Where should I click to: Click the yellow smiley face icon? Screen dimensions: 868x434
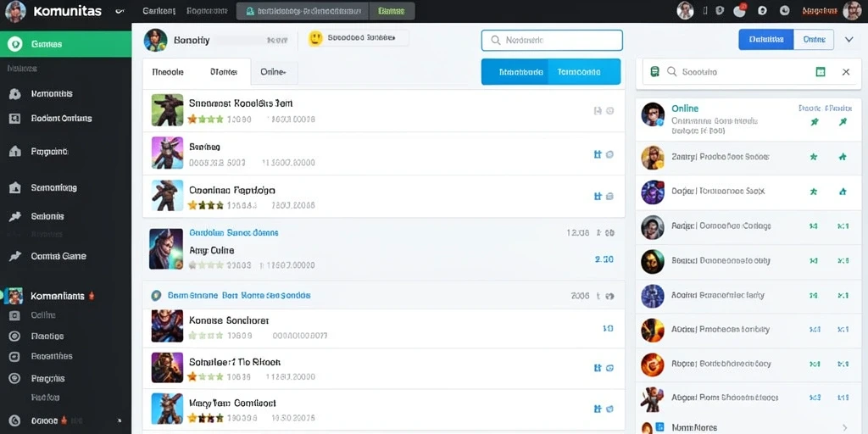[x=315, y=38]
